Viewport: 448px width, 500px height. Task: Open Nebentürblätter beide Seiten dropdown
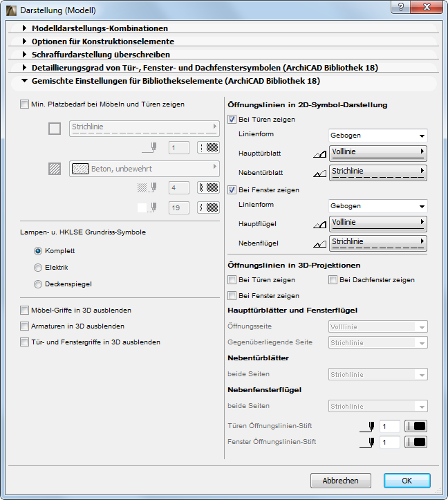[378, 375]
